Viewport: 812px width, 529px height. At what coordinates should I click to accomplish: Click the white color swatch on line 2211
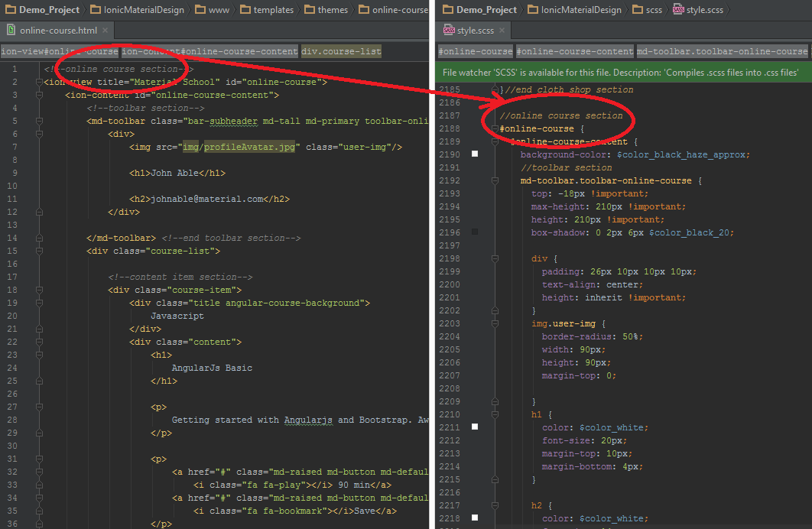[475, 427]
